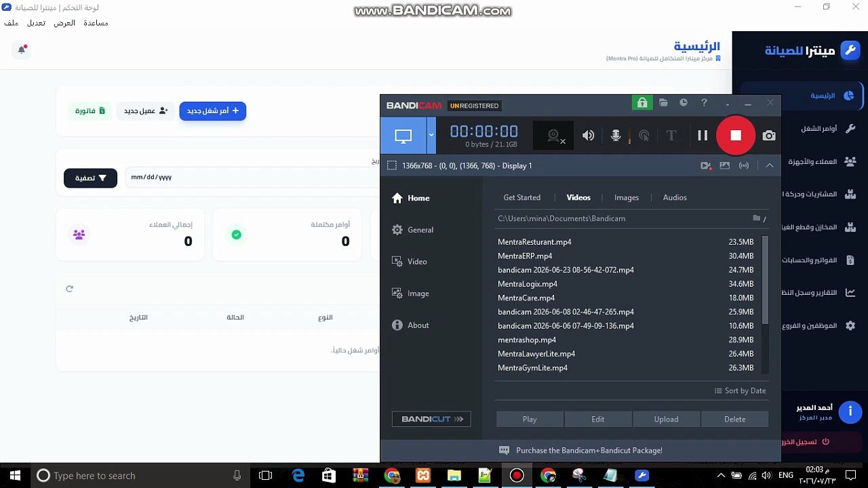Click the Edit button in Bandicam

598,420
